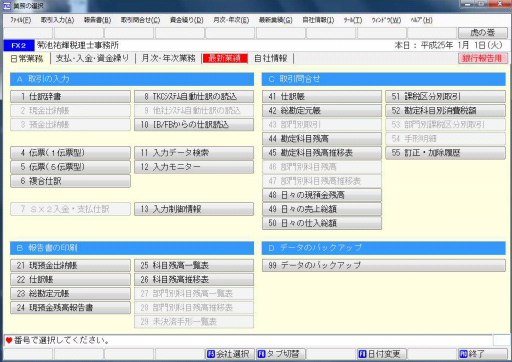The image size is (512, 362).
Task: Open the ヘルプ(H) menu
Action: pos(421,20)
